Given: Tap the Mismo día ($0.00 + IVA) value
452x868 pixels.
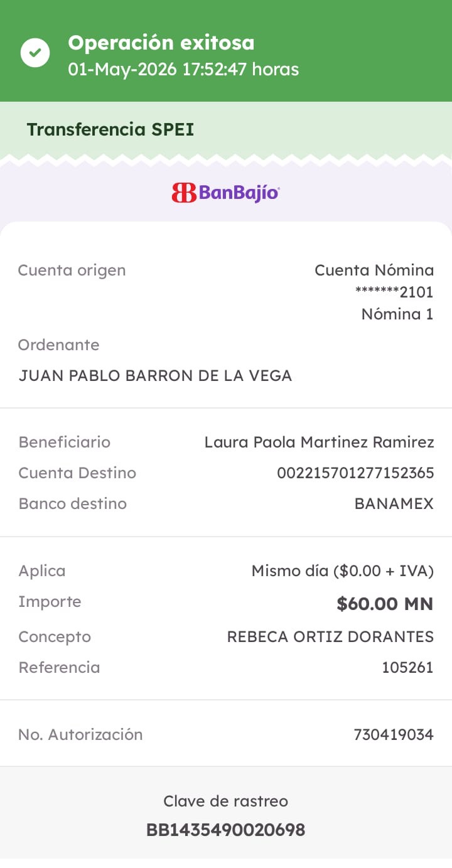Looking at the screenshot, I should [343, 571].
